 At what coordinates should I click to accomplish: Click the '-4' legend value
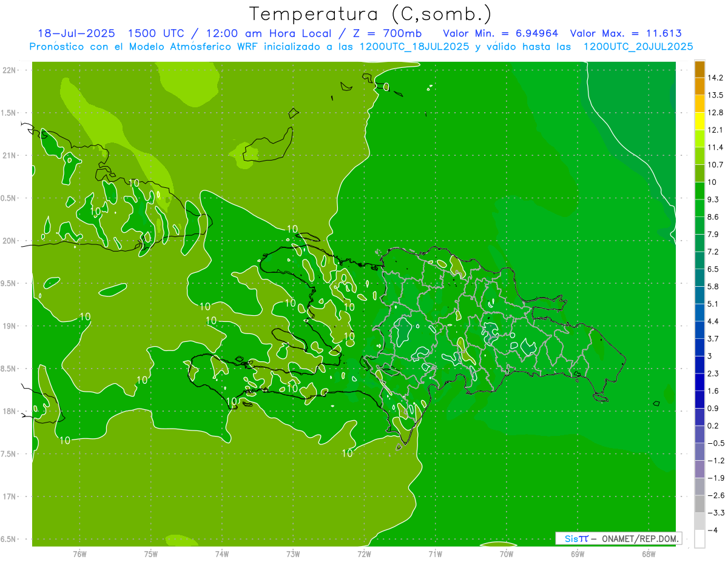click(x=713, y=530)
